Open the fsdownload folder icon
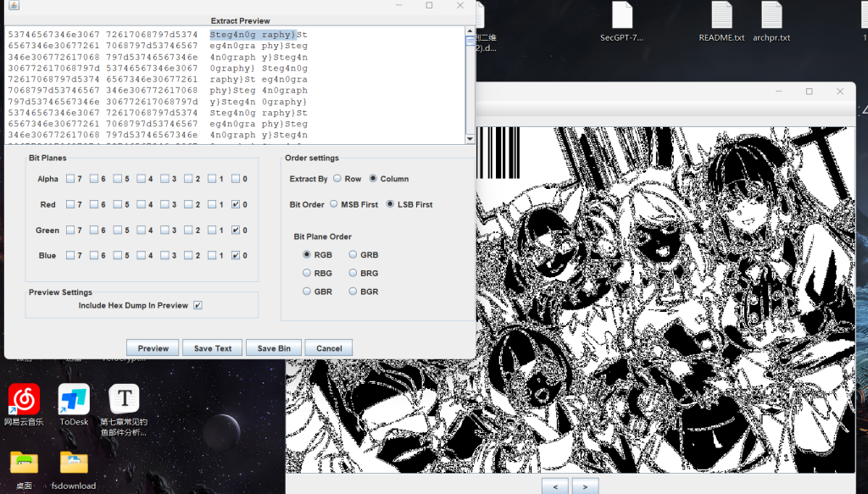This screenshot has width=868, height=494. pos(74,462)
